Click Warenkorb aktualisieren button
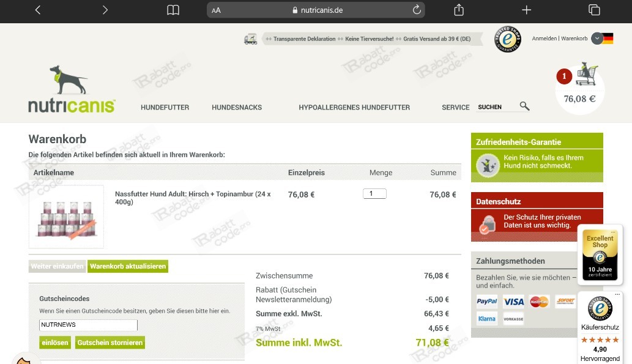The image size is (632, 364). 128,267
